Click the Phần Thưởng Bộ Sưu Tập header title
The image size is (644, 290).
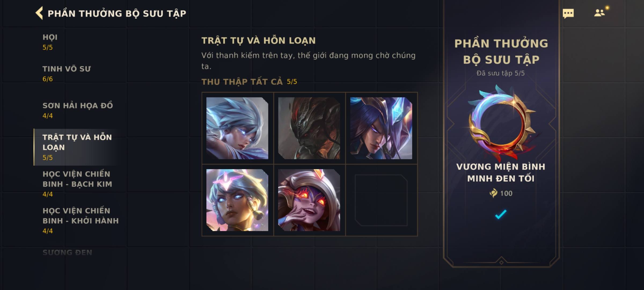click(x=117, y=13)
